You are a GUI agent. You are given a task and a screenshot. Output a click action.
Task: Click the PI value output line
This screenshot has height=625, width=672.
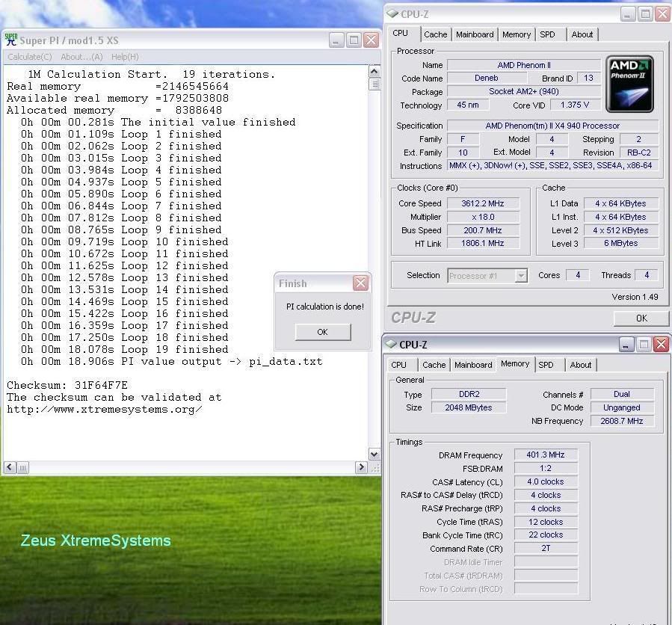pyautogui.click(x=171, y=361)
